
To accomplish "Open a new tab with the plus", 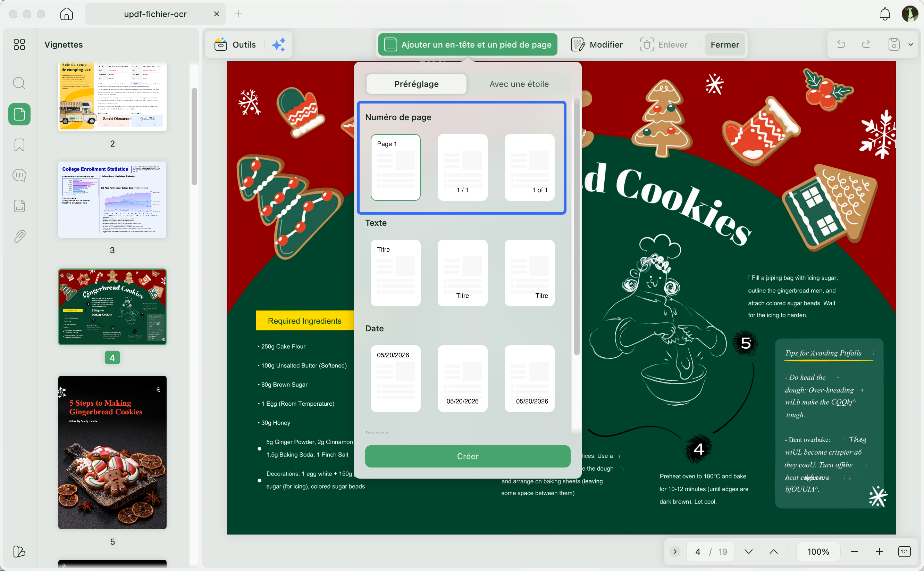I will tap(238, 14).
